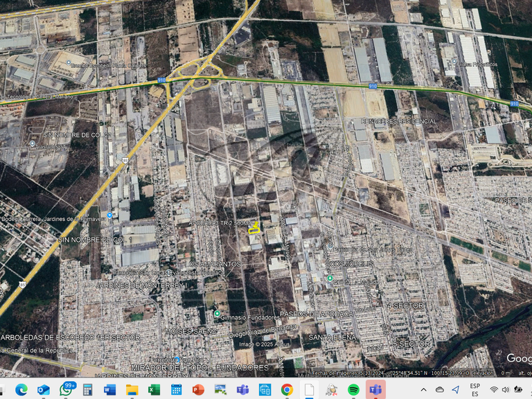Click the highway 910 shield near the interchange
Viewport: 532px width, 399px height.
tap(161, 80)
